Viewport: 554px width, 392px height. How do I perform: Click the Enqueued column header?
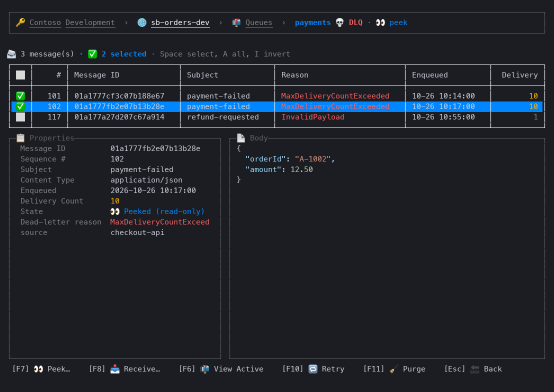coord(429,75)
